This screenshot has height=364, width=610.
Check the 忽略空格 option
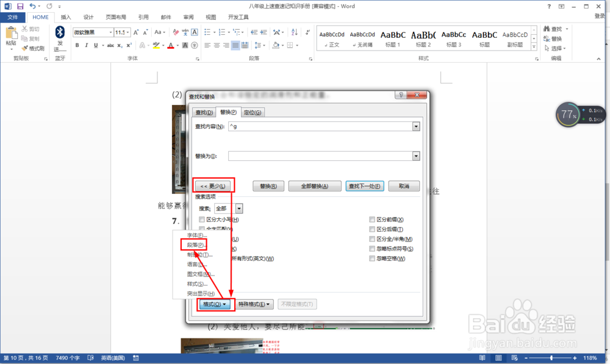point(373,258)
